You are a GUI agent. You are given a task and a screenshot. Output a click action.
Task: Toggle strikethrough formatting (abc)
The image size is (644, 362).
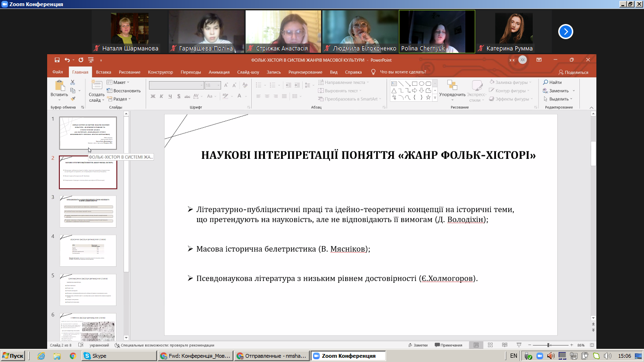click(187, 96)
